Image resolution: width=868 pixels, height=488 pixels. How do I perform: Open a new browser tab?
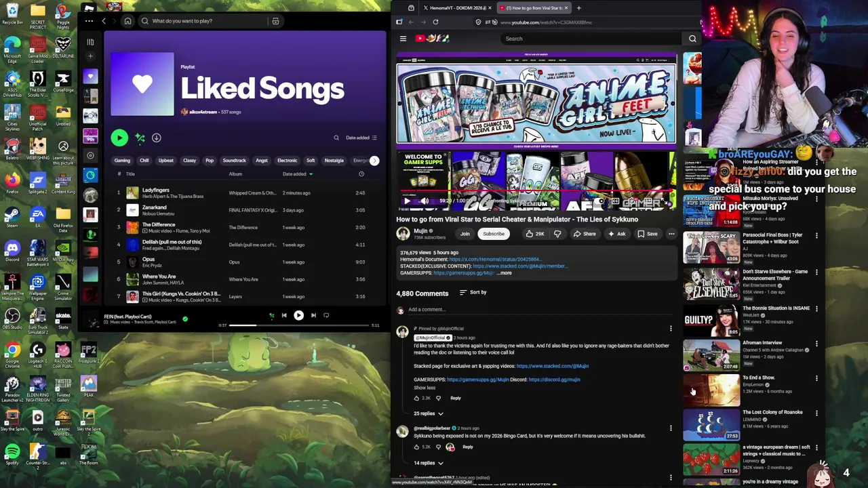point(578,8)
